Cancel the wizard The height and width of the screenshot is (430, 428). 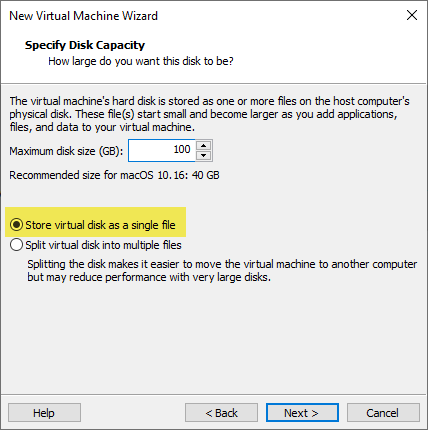pyautogui.click(x=383, y=413)
